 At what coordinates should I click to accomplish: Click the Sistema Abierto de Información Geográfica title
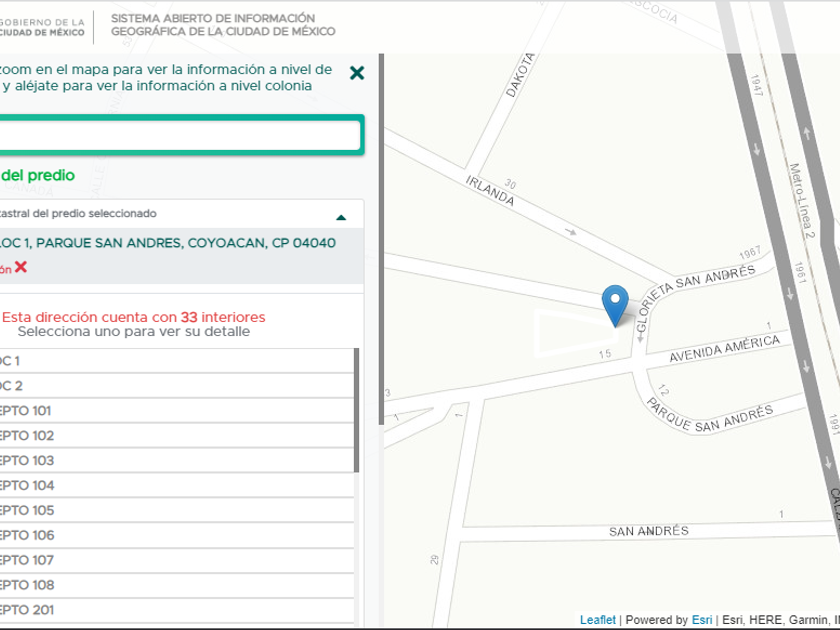pos(223,25)
